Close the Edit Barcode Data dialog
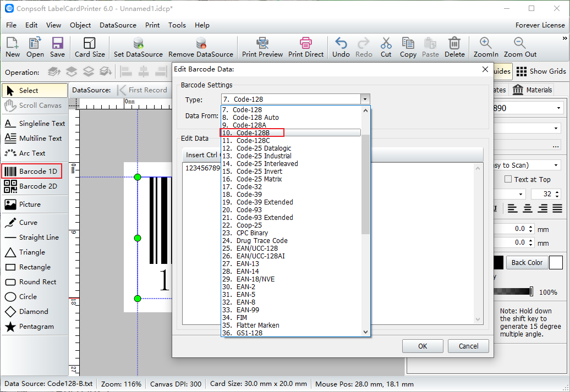 pyautogui.click(x=485, y=69)
